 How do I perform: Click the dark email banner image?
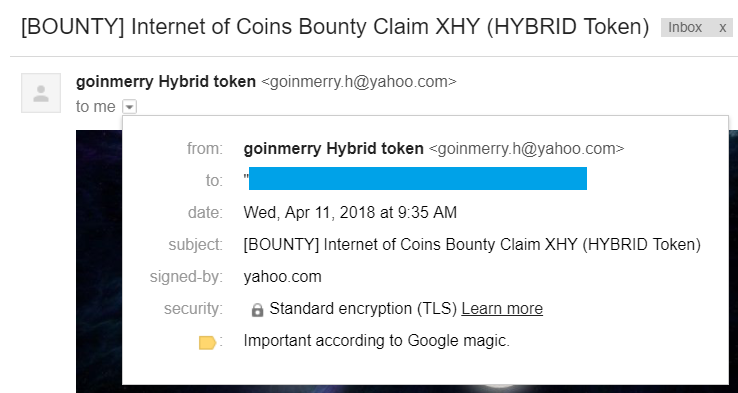point(99,259)
